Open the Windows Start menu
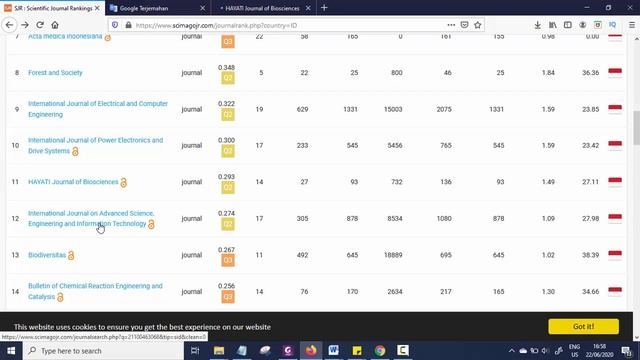 (x=11, y=351)
